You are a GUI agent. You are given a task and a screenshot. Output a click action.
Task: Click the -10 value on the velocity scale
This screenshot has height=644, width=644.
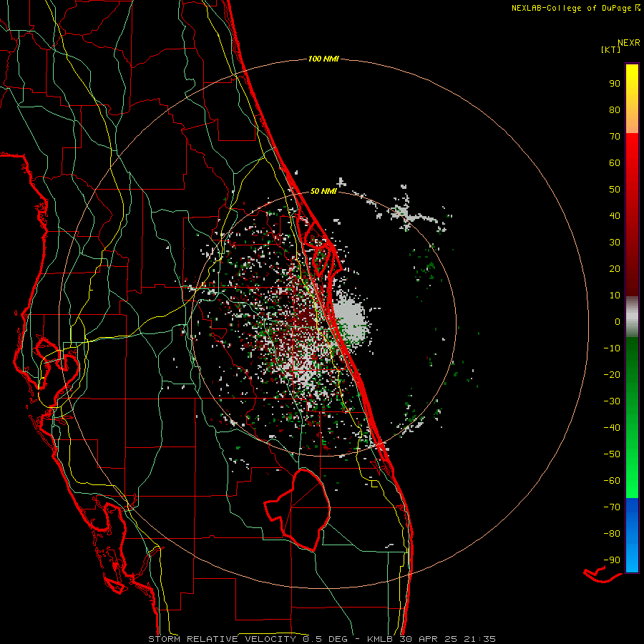pyautogui.click(x=612, y=348)
